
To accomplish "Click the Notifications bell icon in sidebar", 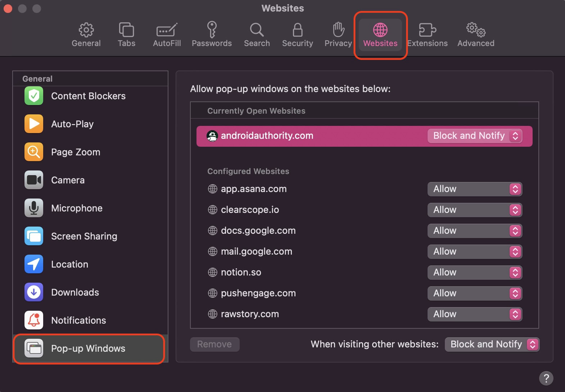I will click(34, 320).
